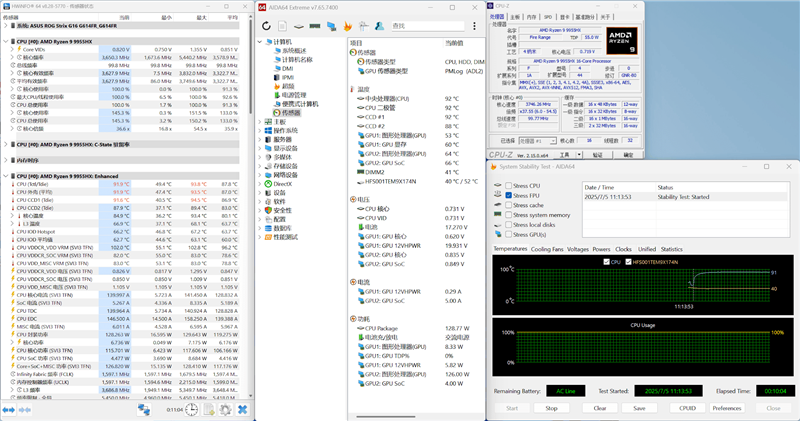The image size is (800, 421).
Task: Click the HWiNFO collapse columns arrows icon
Action: tap(25, 410)
